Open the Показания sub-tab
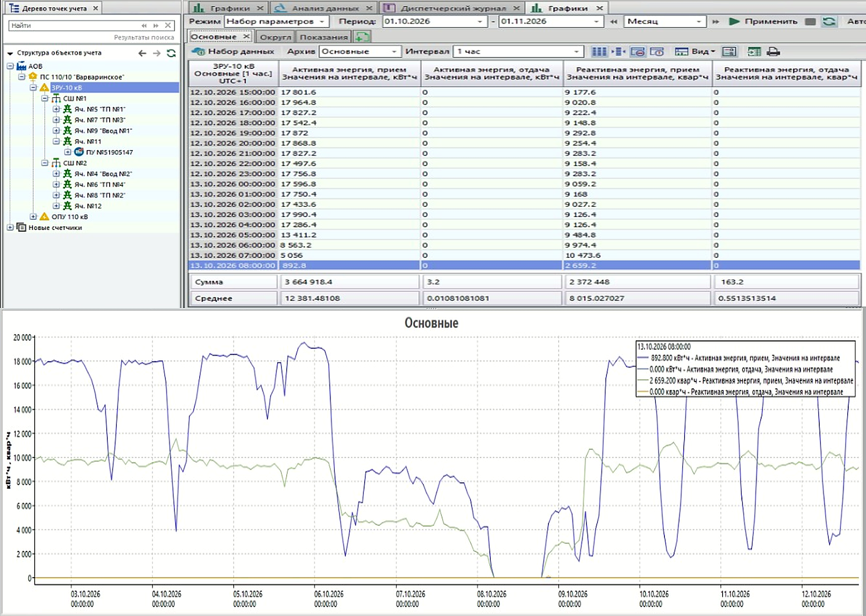Image resolution: width=866 pixels, height=616 pixels. [x=324, y=37]
